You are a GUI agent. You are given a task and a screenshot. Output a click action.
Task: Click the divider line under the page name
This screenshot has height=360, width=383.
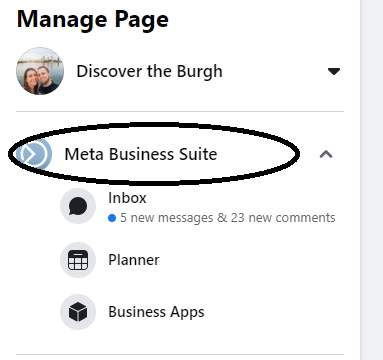point(180,111)
